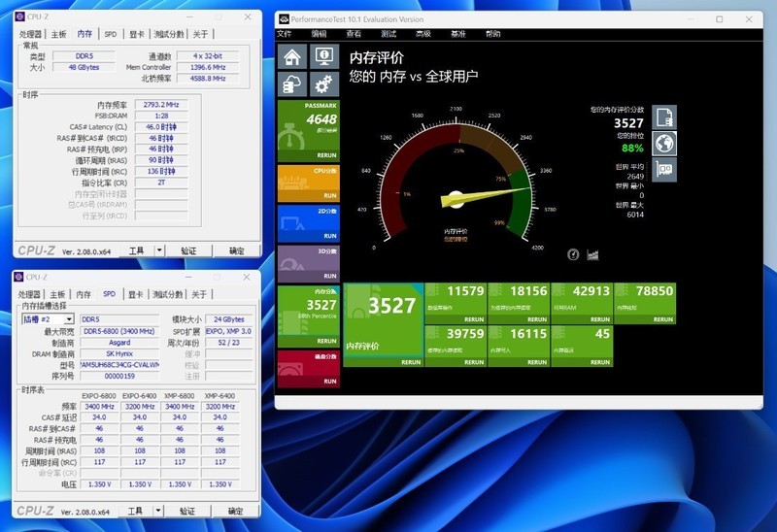
Task: Switch to 处理器 tab in bottom CPU-Z
Action: (x=30, y=294)
